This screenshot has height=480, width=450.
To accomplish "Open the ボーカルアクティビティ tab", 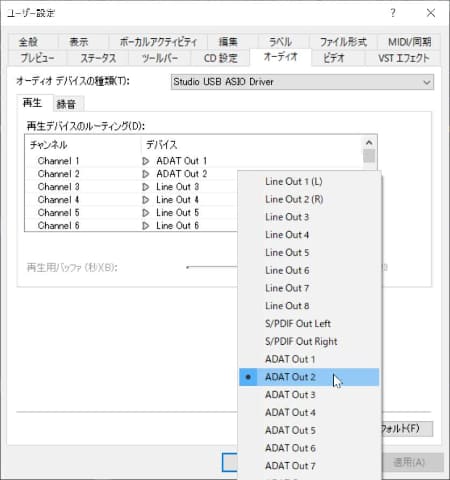I will tap(158, 42).
